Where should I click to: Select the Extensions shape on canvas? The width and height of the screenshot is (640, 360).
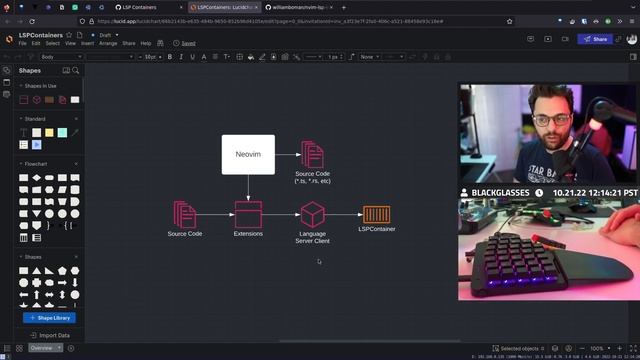248,215
